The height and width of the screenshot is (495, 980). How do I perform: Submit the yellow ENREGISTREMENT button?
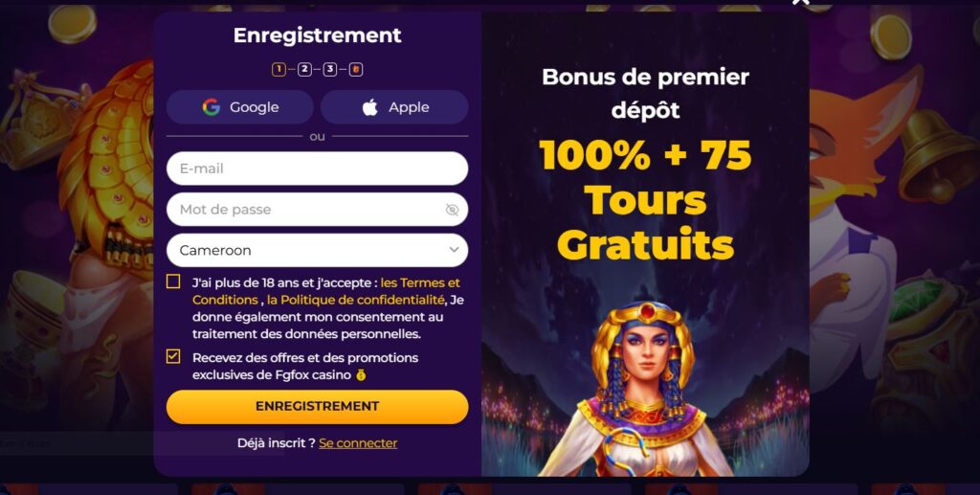click(317, 407)
